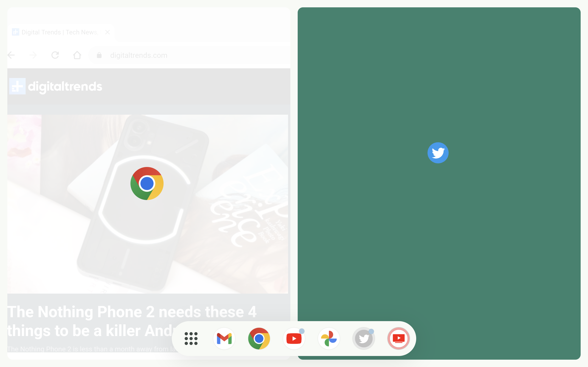Open Twitter app from taskbar
Screen dimensions: 588x367
point(363,338)
